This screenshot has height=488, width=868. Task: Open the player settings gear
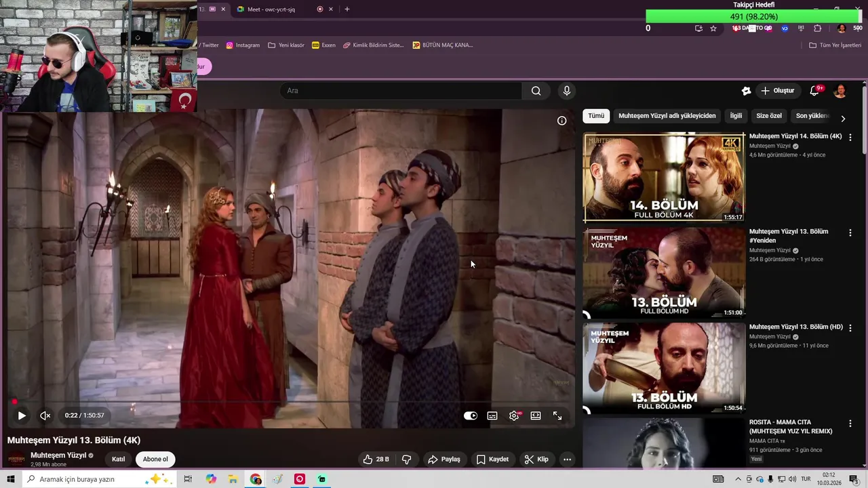(x=514, y=415)
